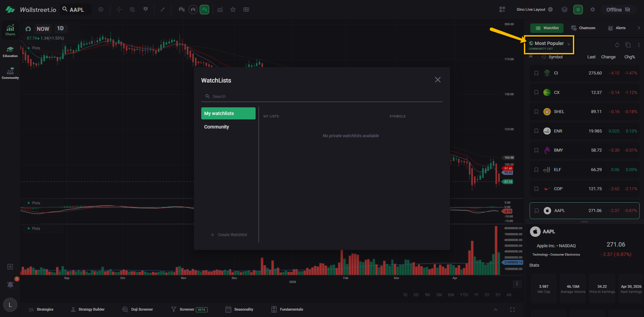The image size is (644, 317).
Task: Click Create Watchlist button
Action: 229,235
